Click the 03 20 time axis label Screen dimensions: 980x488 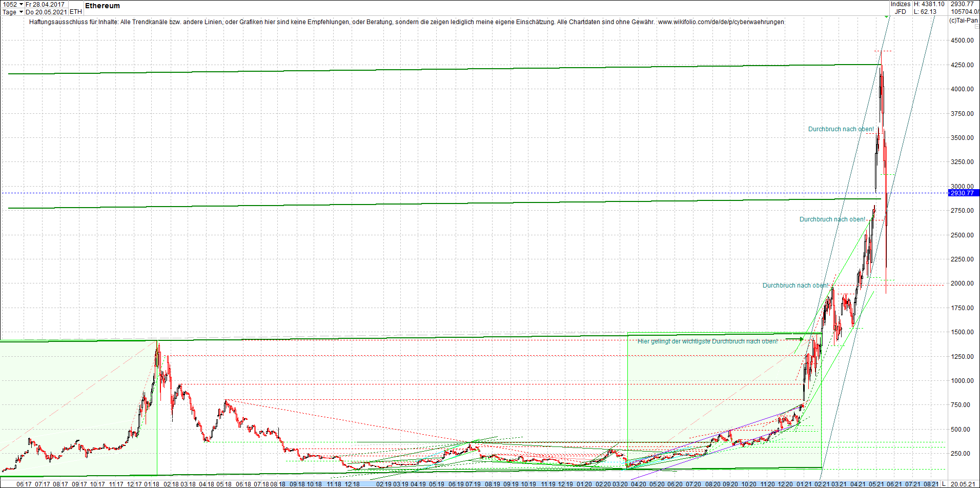tap(621, 484)
